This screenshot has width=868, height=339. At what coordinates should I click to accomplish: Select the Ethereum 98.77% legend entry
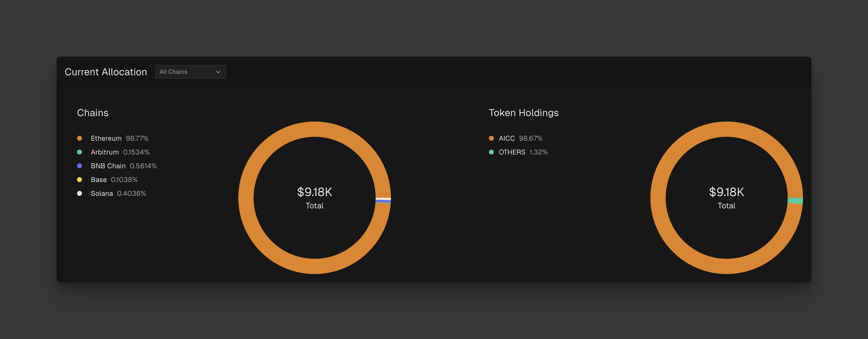click(x=119, y=138)
